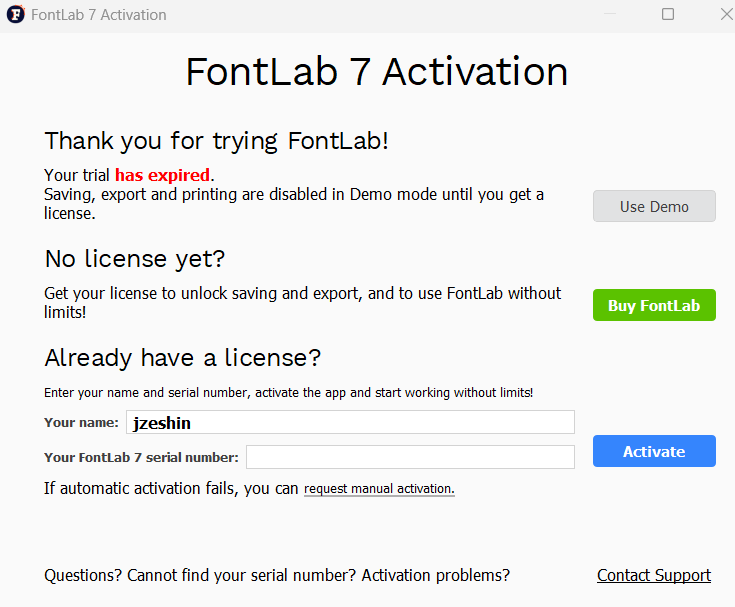Hit the blue Activate button
This screenshot has height=607, width=735.
[654, 451]
